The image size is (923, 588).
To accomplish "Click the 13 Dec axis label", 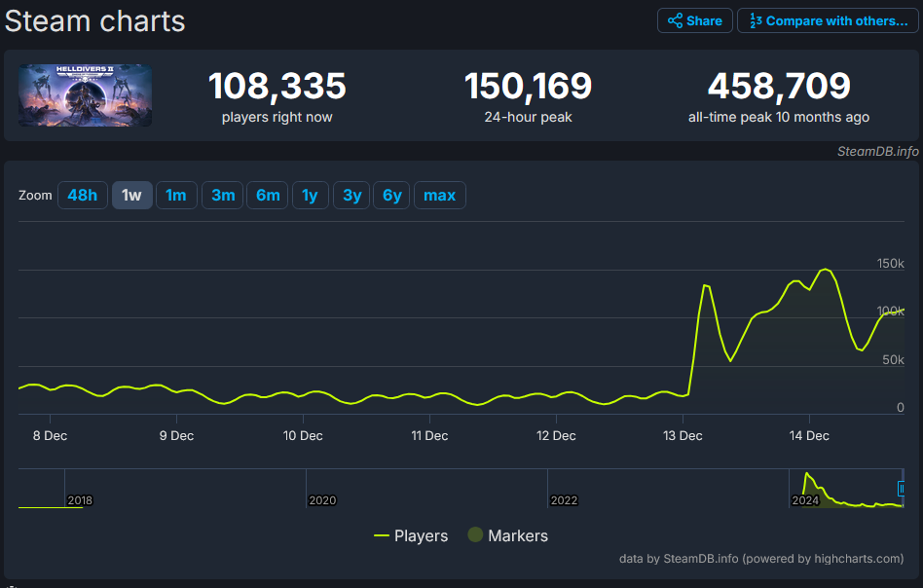I will (683, 435).
